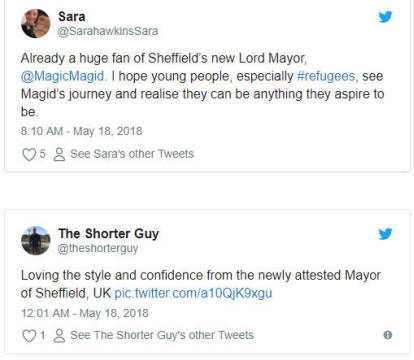
Task: Like Sara's tweet with the heart icon
Action: click(x=29, y=154)
